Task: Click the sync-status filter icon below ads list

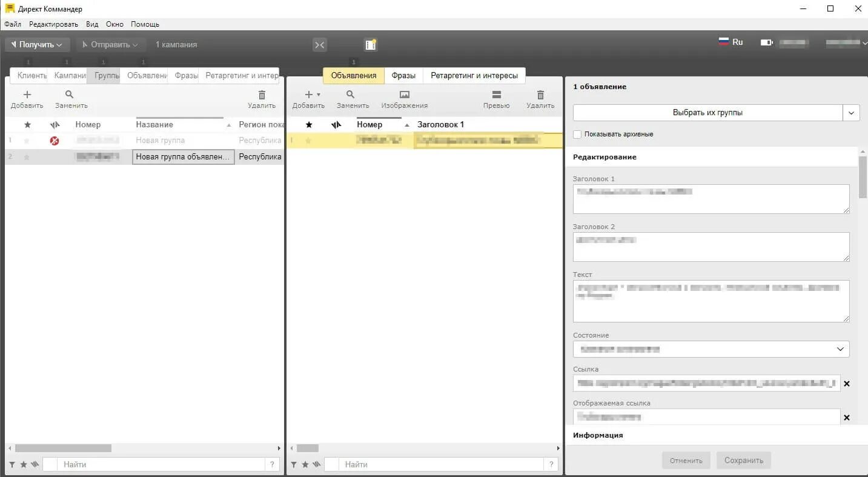Action: [x=317, y=465]
